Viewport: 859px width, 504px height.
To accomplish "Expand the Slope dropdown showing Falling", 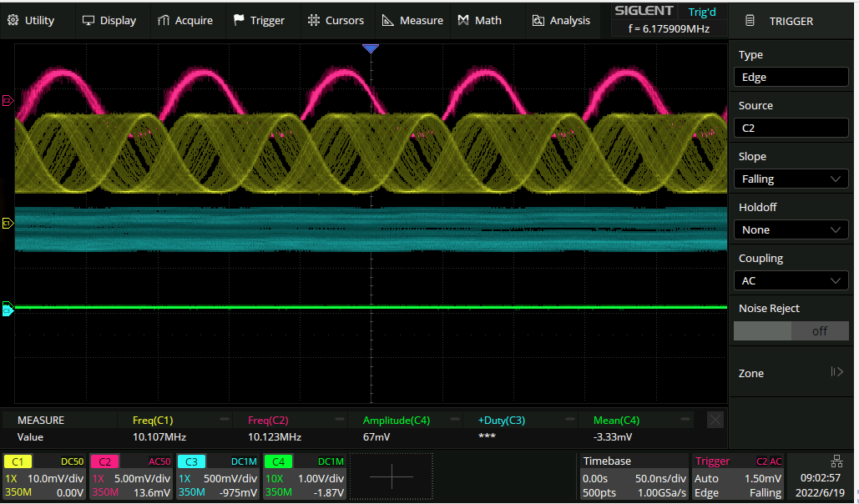I will click(791, 179).
